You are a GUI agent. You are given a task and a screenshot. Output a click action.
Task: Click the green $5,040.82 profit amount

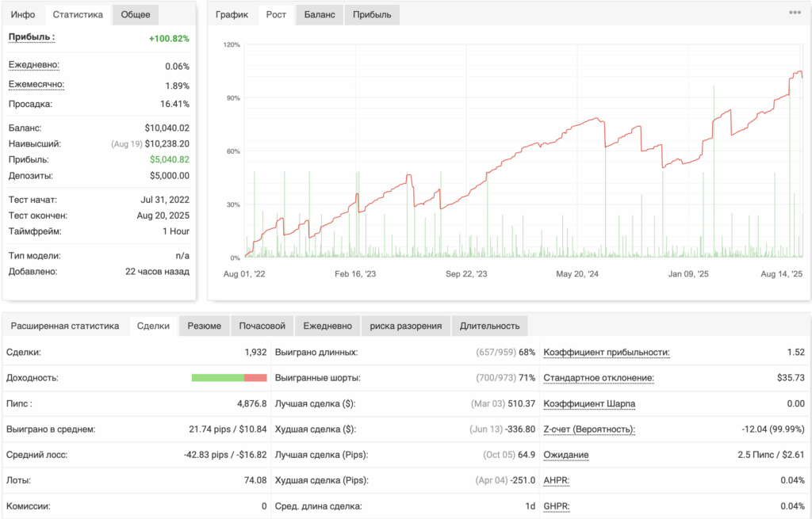pos(170,160)
